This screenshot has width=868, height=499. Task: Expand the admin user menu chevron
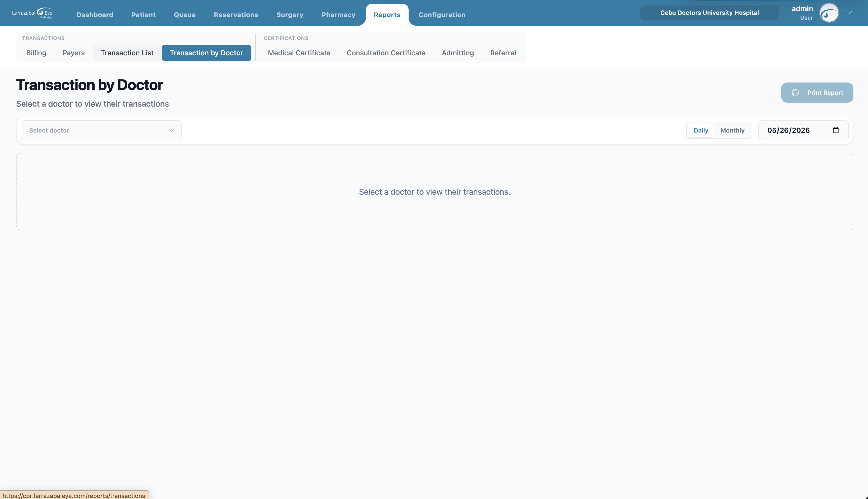pyautogui.click(x=849, y=13)
